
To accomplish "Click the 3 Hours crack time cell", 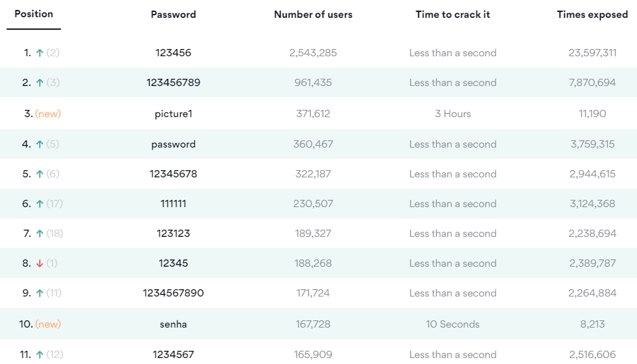I will click(452, 114).
